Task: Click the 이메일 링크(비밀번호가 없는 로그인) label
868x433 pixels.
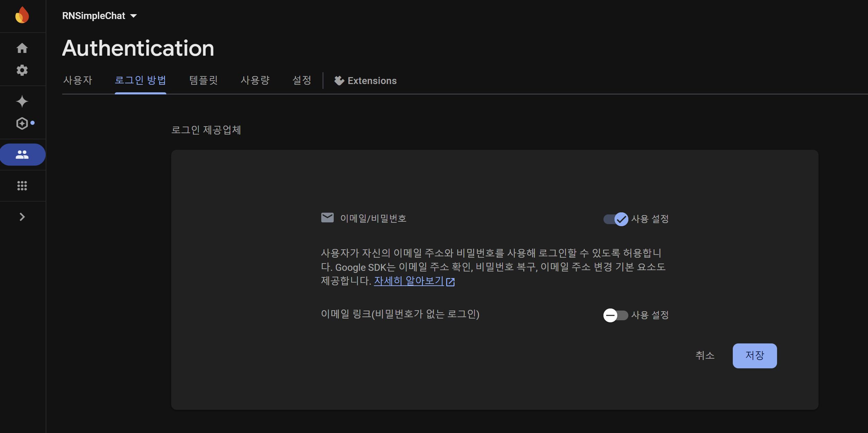Action: [400, 314]
